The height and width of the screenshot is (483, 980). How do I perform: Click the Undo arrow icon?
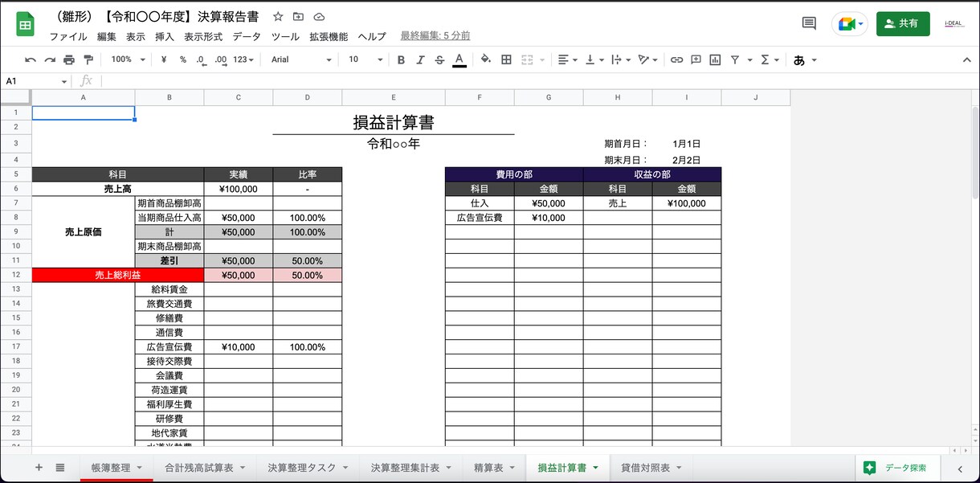(x=31, y=59)
